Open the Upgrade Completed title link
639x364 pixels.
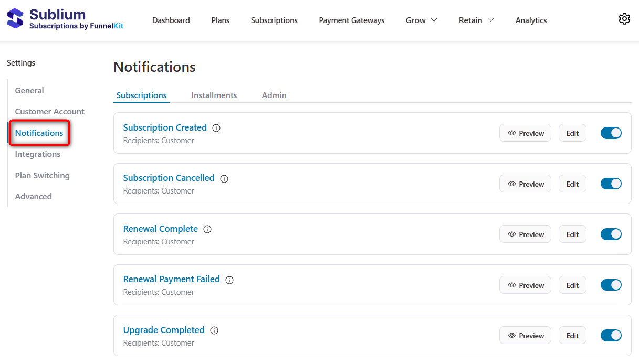(164, 330)
